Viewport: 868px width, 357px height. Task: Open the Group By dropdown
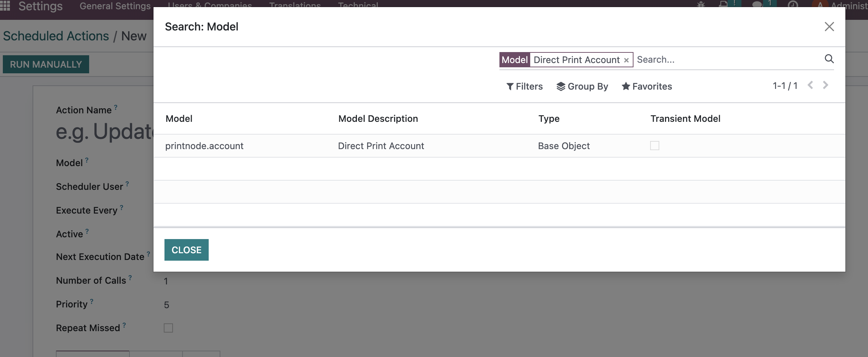click(582, 86)
